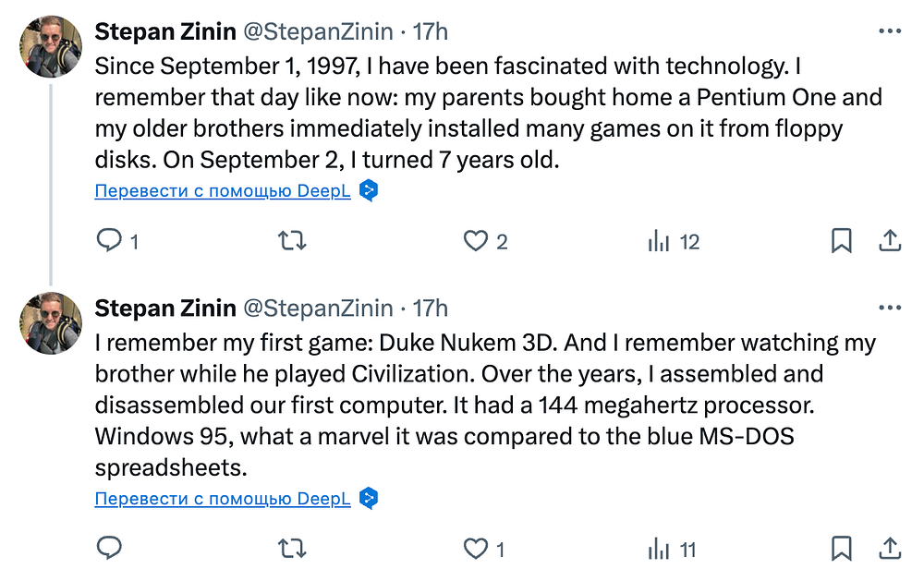
Task: Translate second tweet with DeepL link
Action: [x=223, y=499]
